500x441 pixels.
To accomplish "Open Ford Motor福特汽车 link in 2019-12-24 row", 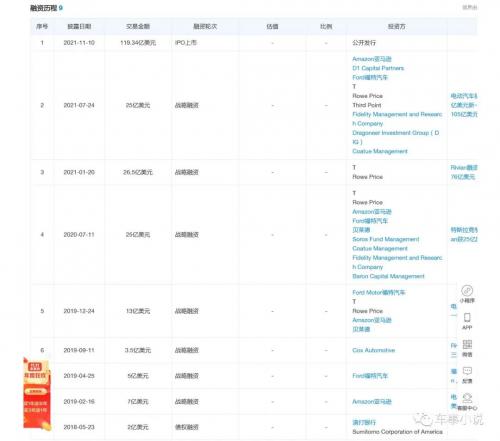I will (x=379, y=292).
